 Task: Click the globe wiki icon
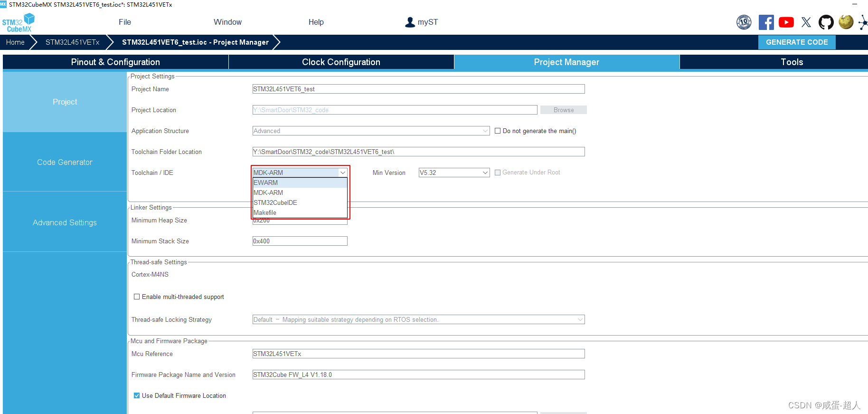846,22
